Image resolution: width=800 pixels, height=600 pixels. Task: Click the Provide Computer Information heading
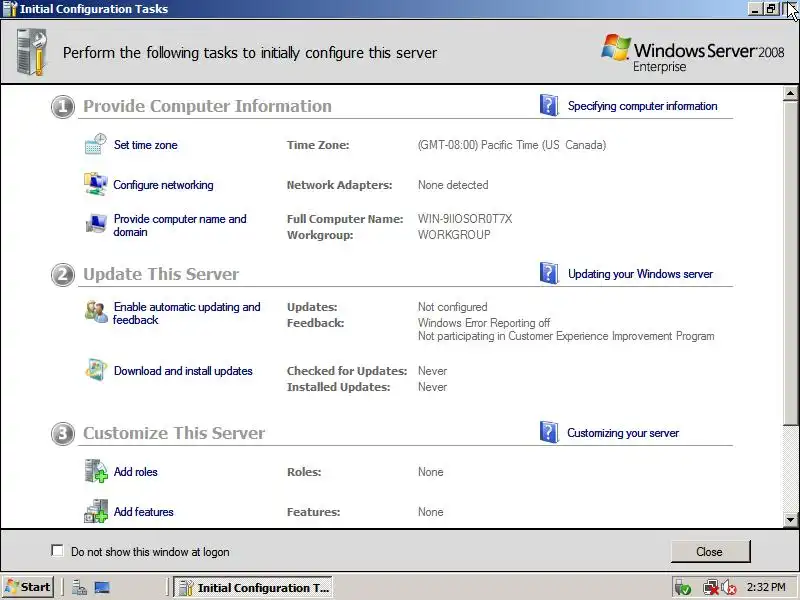207,106
